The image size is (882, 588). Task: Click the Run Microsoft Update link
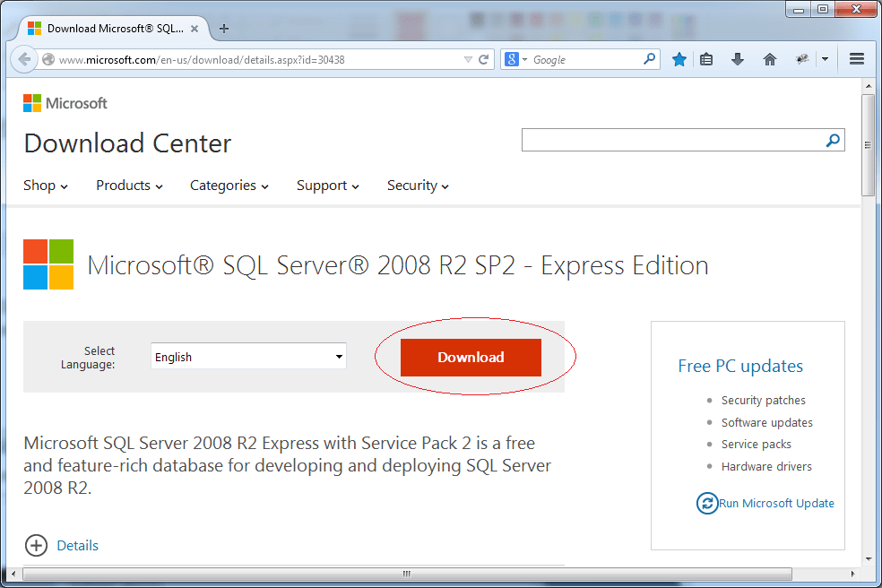[776, 503]
